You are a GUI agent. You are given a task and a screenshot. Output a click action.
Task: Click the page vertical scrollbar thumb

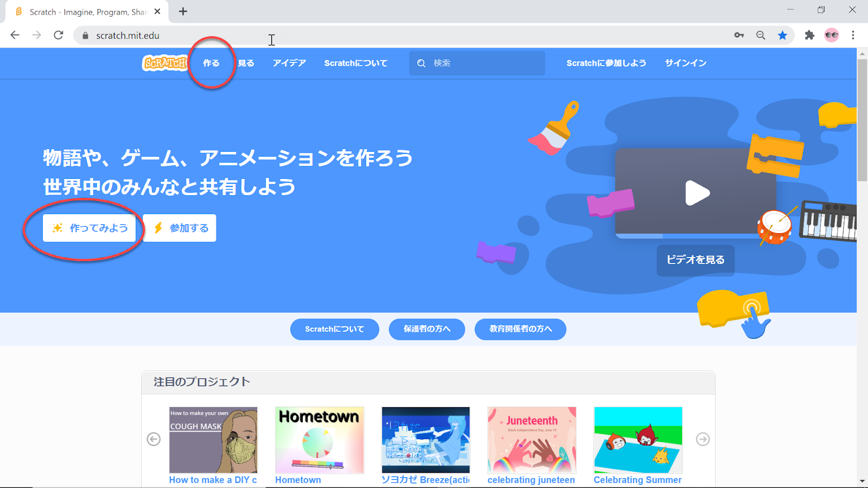click(862, 120)
